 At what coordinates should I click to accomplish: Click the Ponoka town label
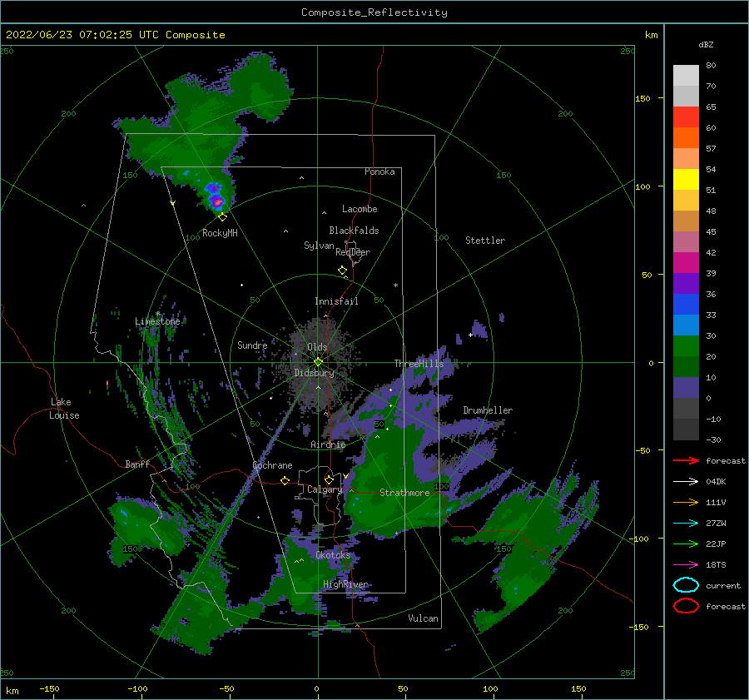[x=379, y=171]
